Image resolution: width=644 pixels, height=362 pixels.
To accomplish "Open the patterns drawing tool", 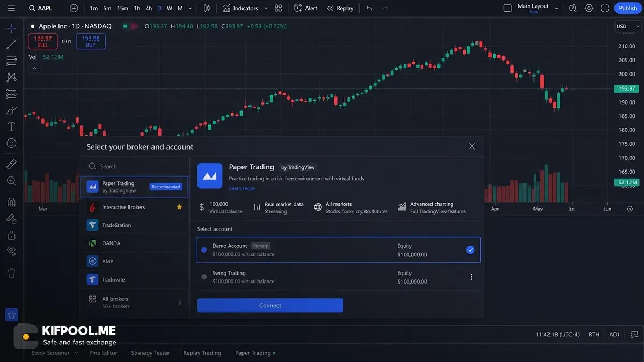I will tap(11, 77).
